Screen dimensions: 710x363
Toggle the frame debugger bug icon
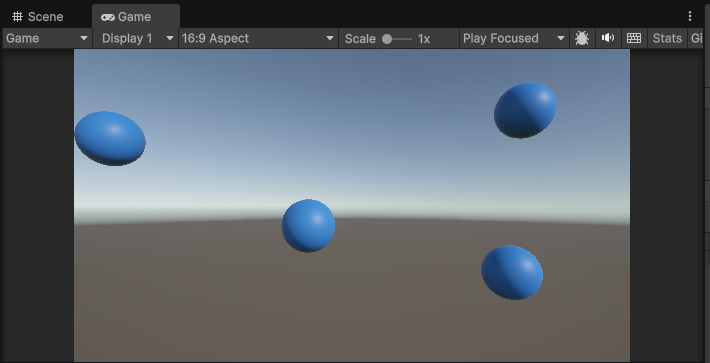click(582, 38)
